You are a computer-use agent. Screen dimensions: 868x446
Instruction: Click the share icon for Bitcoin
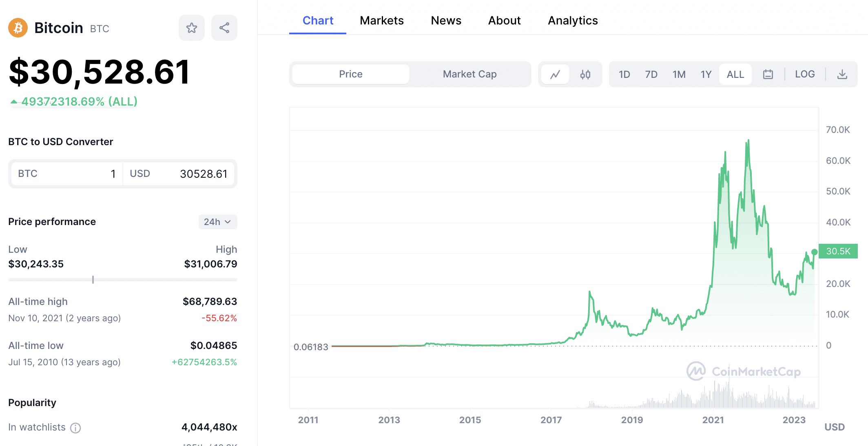click(x=225, y=25)
